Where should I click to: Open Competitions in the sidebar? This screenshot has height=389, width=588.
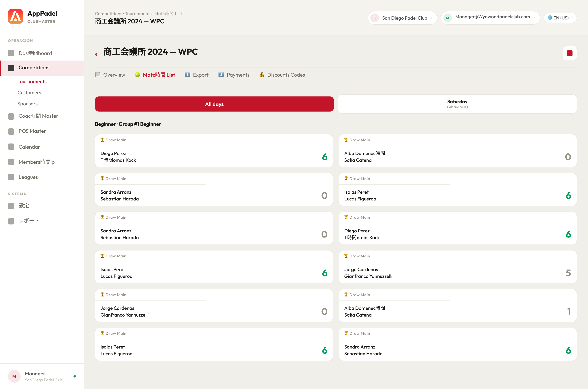click(x=42, y=68)
